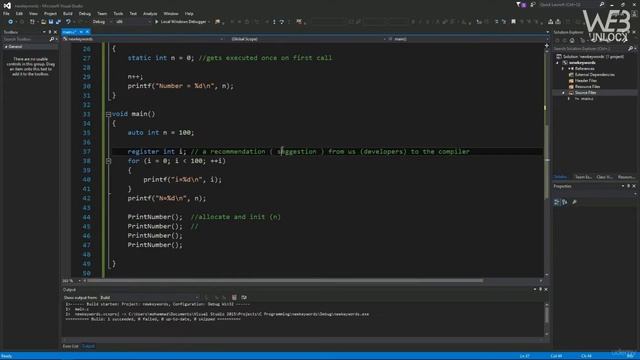Screen dimensions: 640x360
Task: Click the Save toolbar icon
Action: click(51, 22)
